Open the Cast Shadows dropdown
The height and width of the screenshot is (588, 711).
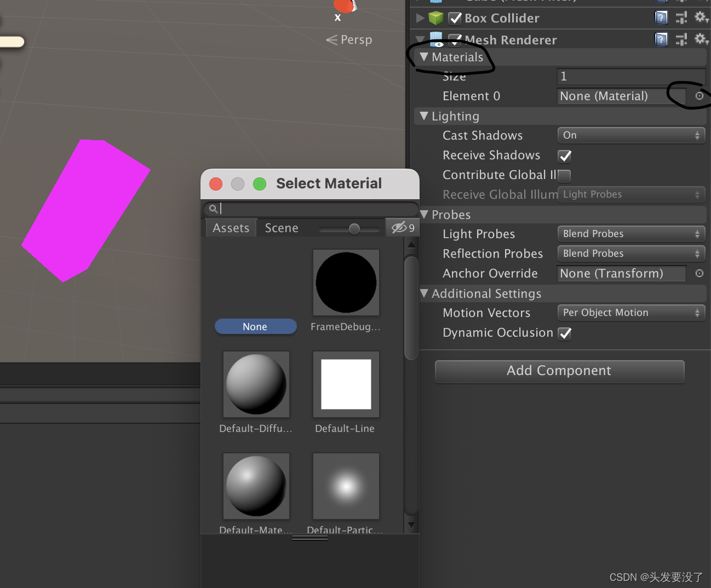coord(630,135)
